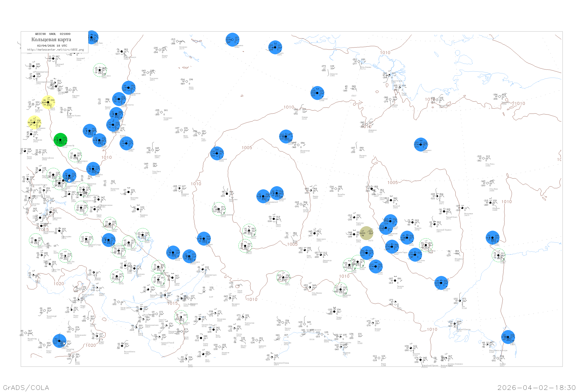Click the Оймякон station label

coord(496,208)
